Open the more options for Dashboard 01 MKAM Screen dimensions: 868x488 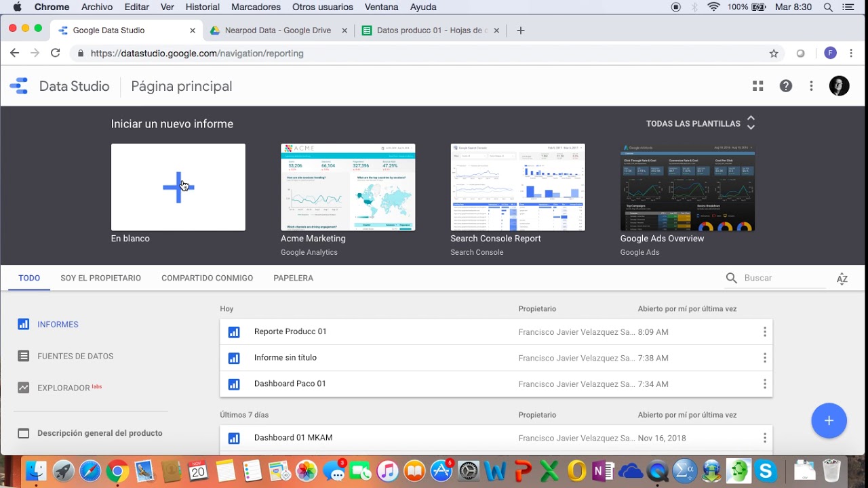click(765, 438)
